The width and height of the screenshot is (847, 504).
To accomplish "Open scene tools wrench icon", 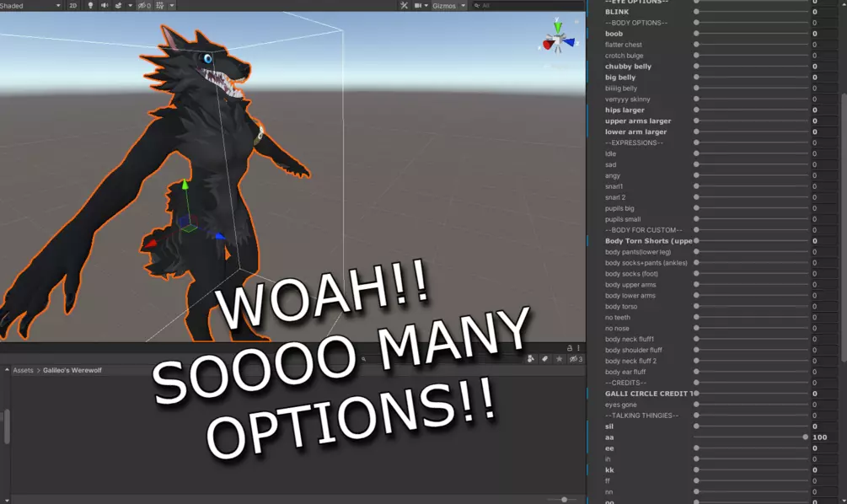I will 404,6.
